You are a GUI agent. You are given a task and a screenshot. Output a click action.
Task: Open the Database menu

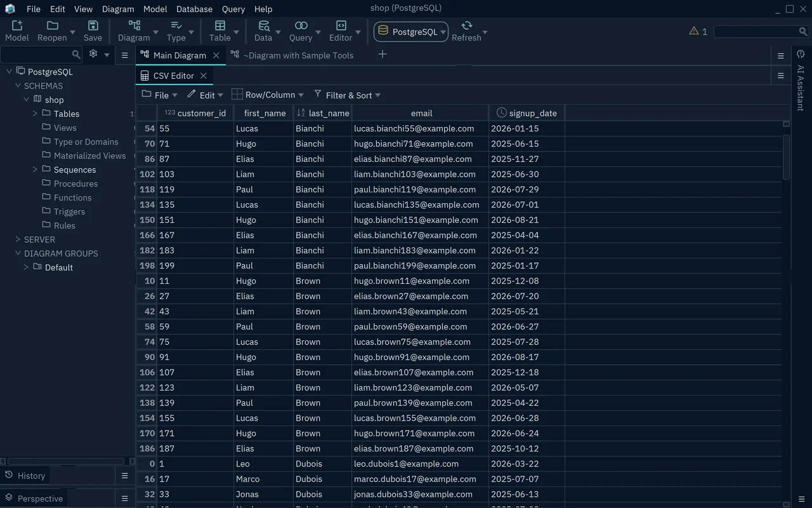(x=194, y=9)
